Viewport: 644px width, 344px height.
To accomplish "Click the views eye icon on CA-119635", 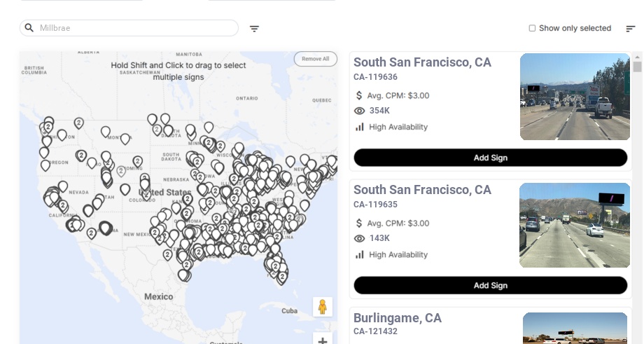I will [x=360, y=238].
